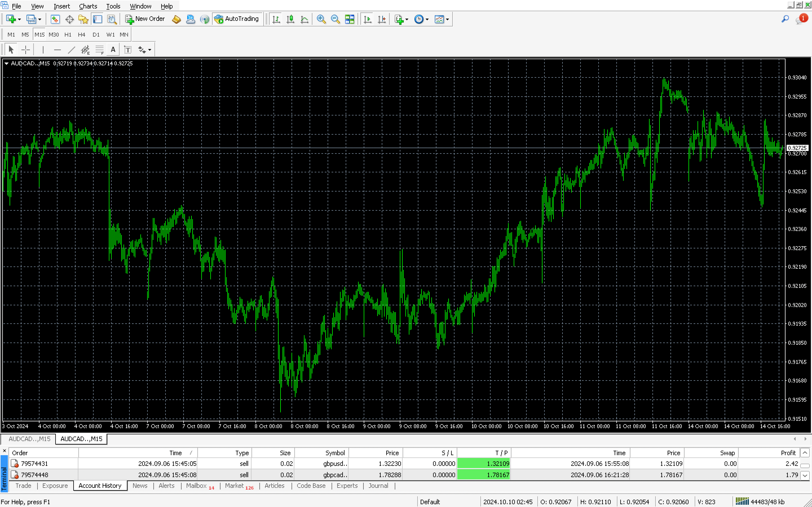The image size is (812, 507).
Task: Draw a trendline with the line tool
Action: (71, 50)
